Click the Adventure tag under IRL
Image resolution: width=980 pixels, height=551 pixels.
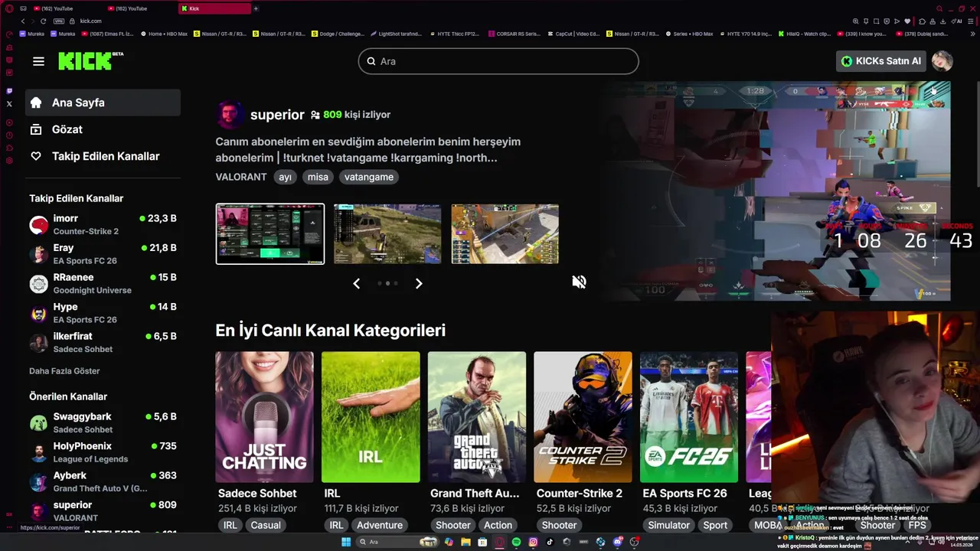click(380, 525)
